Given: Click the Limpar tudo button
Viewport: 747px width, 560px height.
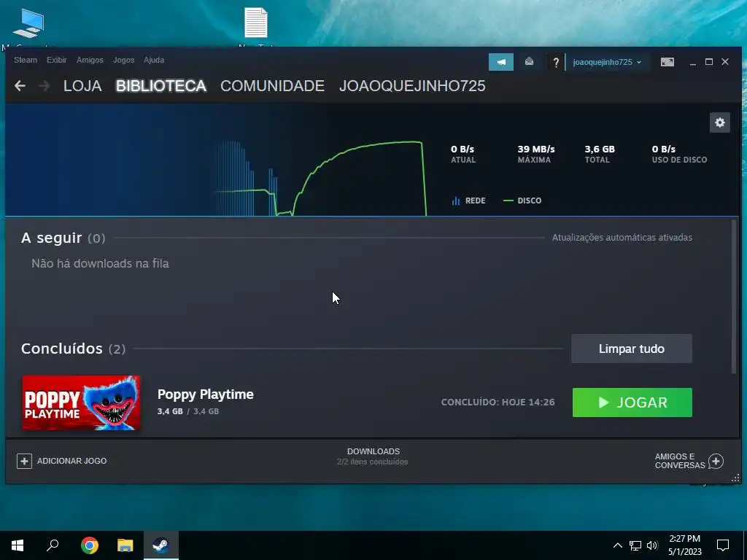Looking at the screenshot, I should [x=631, y=349].
